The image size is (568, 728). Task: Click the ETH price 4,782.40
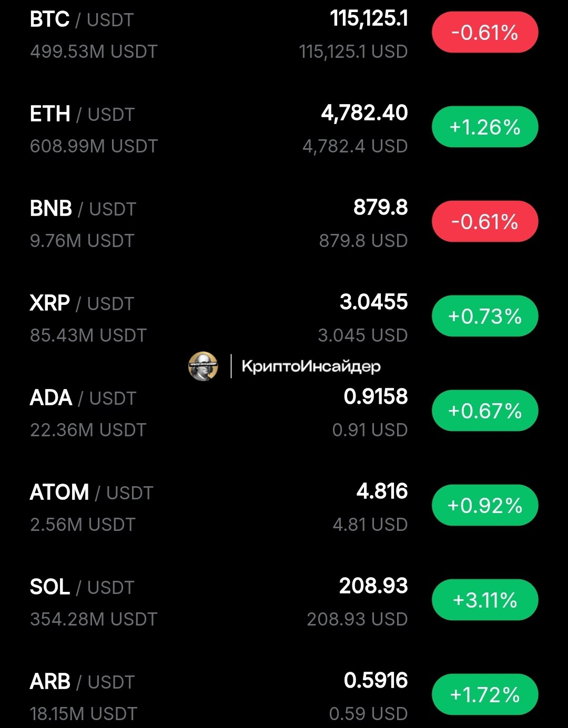[x=364, y=113]
